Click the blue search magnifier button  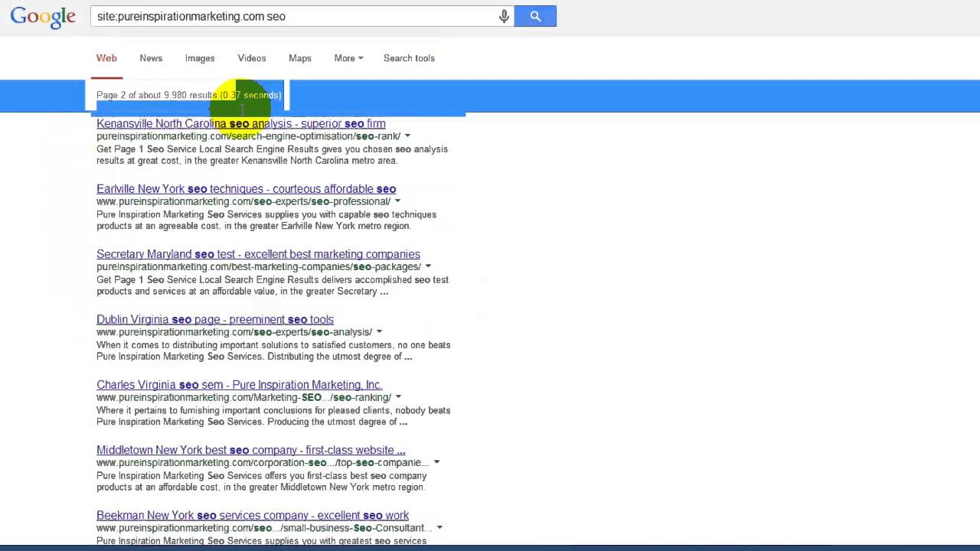pyautogui.click(x=535, y=16)
